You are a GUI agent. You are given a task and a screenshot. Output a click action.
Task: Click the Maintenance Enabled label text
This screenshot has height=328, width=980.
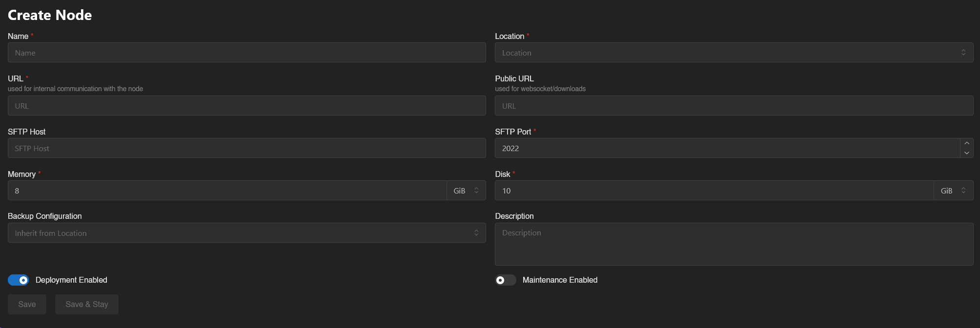click(560, 280)
